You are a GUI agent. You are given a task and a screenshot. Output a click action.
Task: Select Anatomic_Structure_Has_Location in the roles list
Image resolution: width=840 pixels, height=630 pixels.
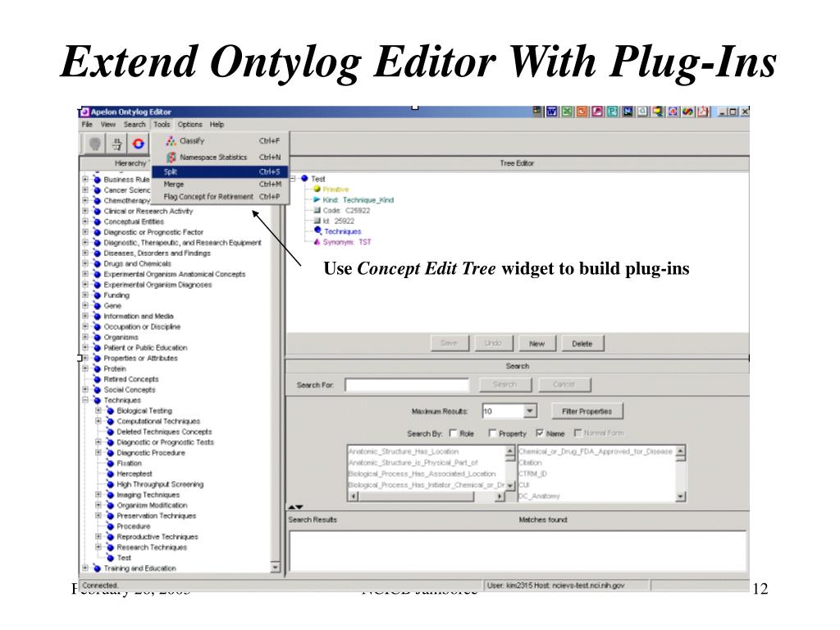pyautogui.click(x=404, y=452)
